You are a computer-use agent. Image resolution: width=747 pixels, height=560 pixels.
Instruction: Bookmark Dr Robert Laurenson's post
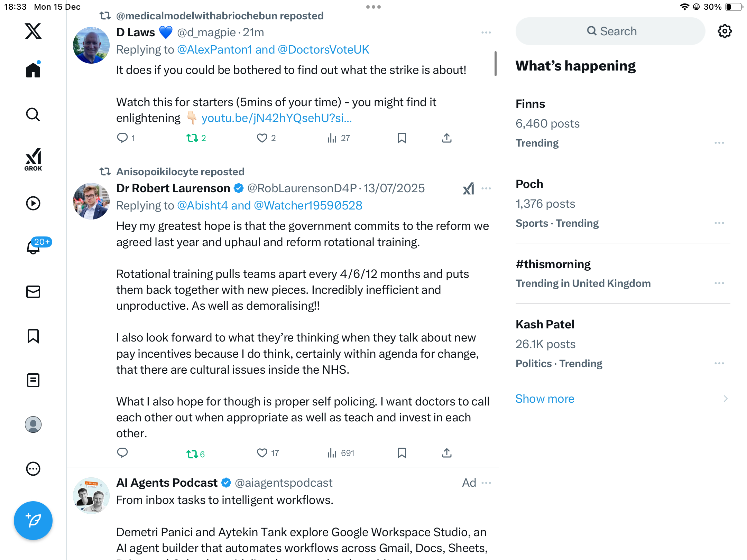click(x=402, y=453)
